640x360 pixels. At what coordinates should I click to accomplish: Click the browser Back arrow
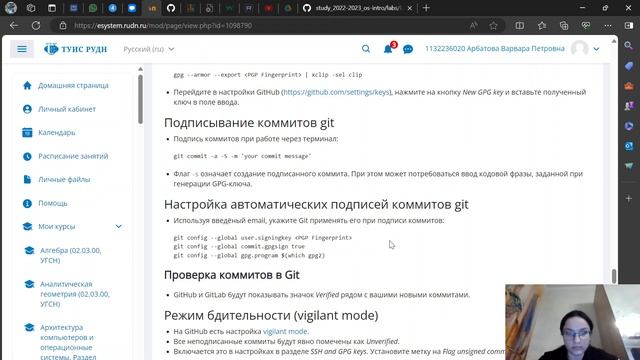pos(14,25)
